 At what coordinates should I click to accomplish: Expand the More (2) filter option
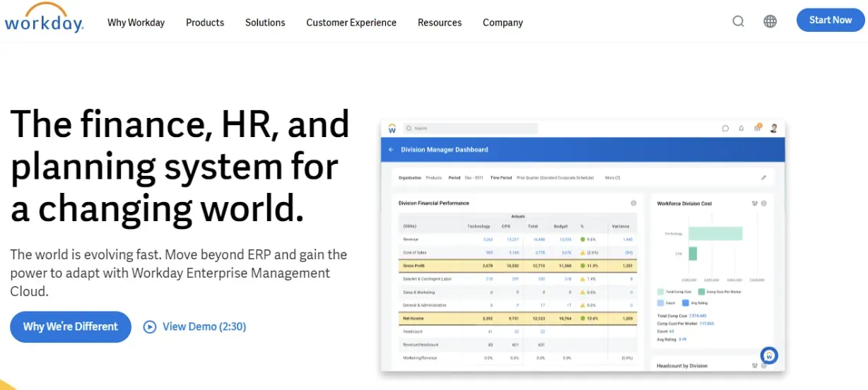pyautogui.click(x=613, y=178)
